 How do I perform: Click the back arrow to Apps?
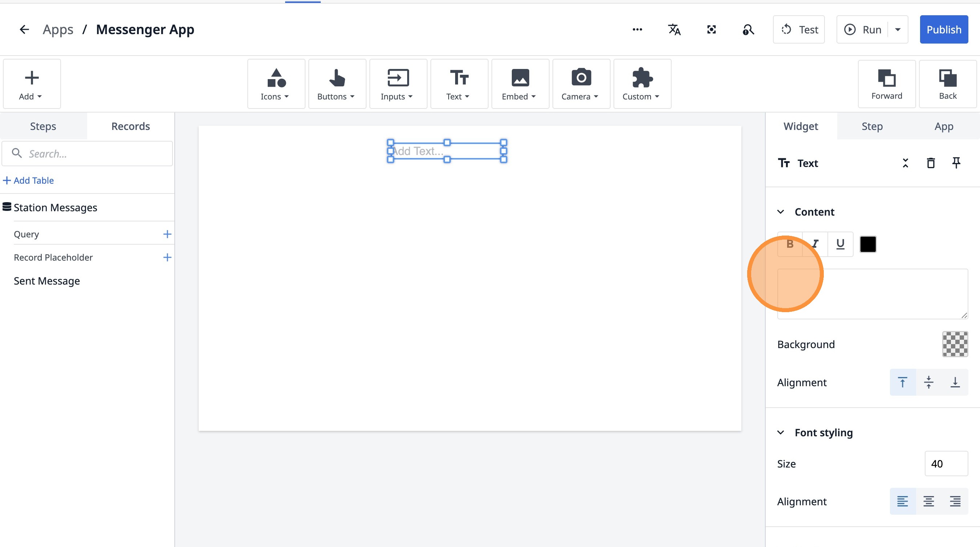[x=24, y=30]
